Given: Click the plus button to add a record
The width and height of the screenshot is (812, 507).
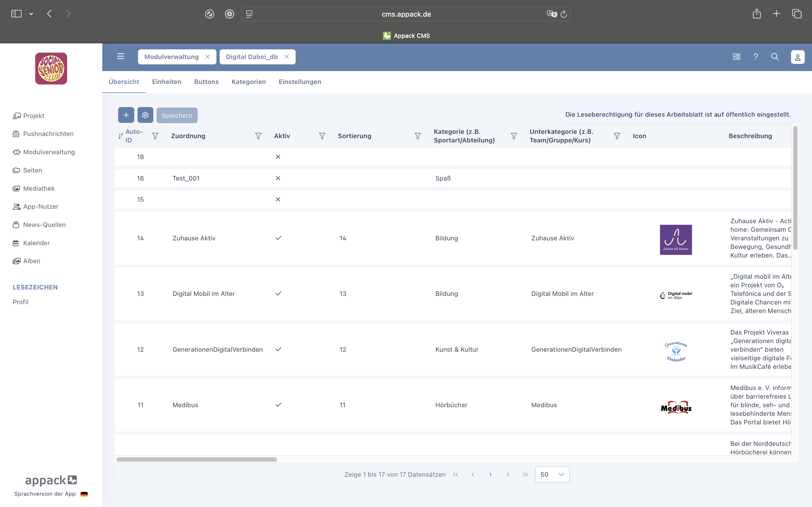Looking at the screenshot, I should click(x=126, y=115).
